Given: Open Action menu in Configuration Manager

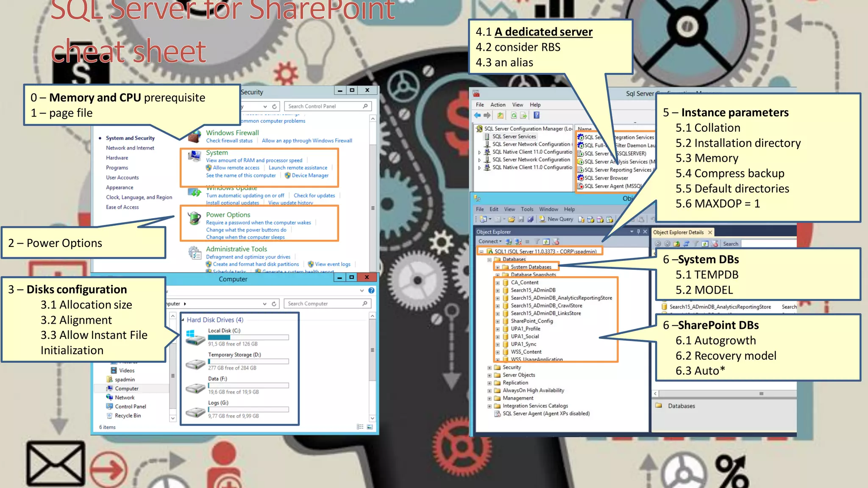Looking at the screenshot, I should pyautogui.click(x=498, y=105).
